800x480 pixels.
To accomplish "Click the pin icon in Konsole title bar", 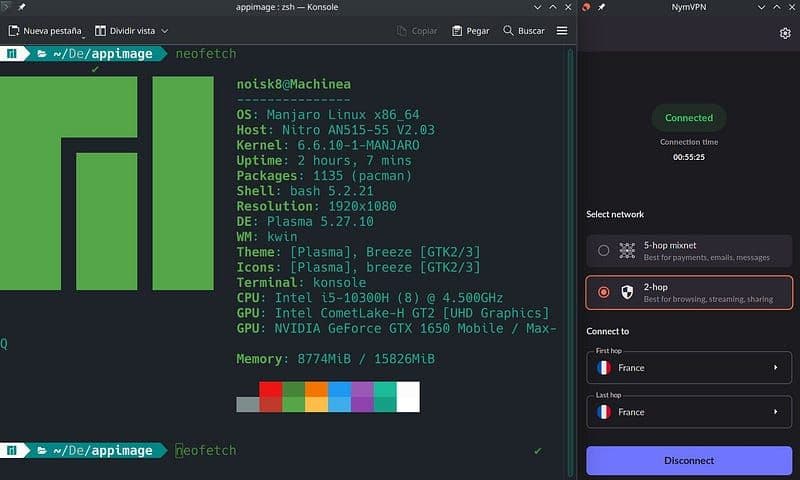I will (22, 7).
